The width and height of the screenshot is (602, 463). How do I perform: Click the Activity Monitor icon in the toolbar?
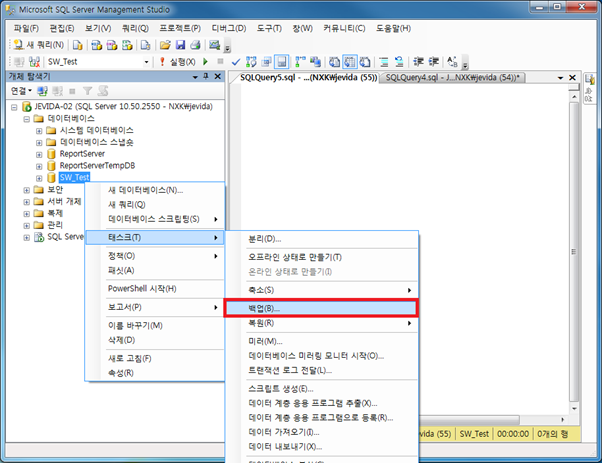(214, 45)
